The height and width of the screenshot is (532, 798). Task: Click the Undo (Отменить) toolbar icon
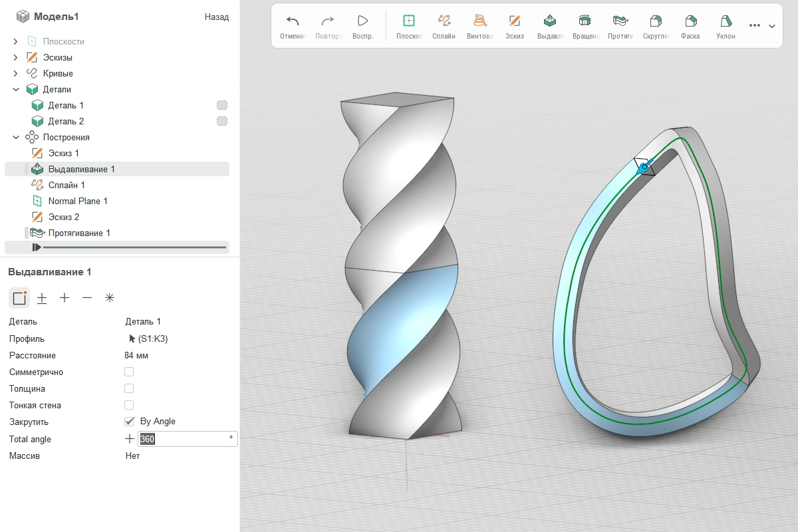coord(293,25)
